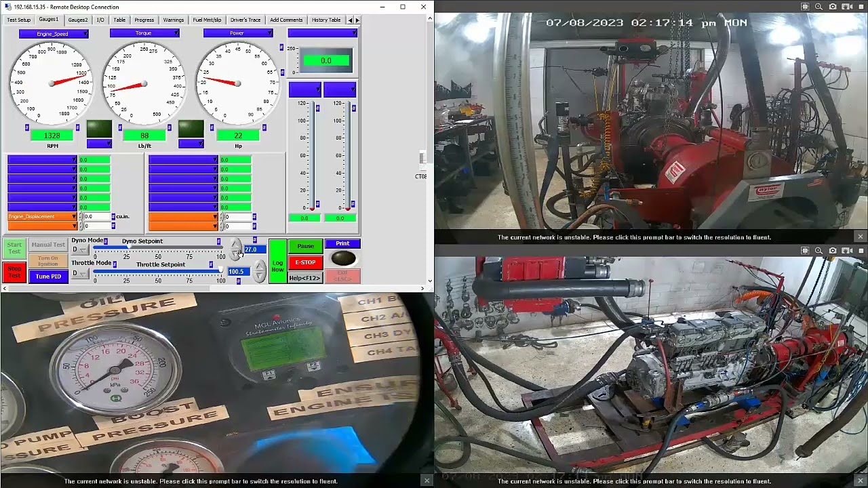
Task: Click the Throttle Setpoint value field 100.5
Action: click(x=238, y=272)
